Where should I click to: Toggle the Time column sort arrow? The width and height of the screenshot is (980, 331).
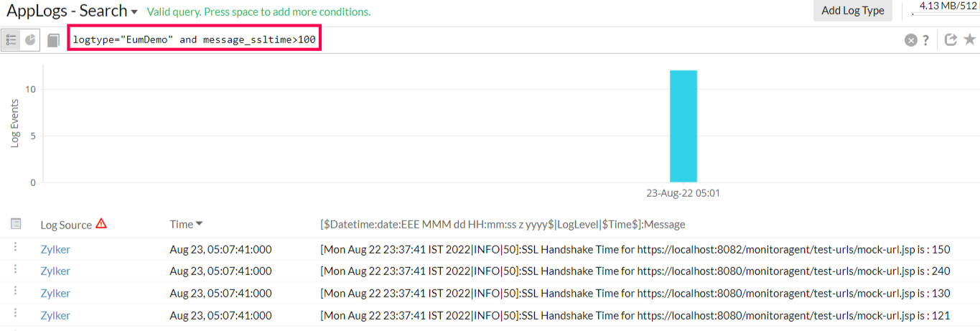[x=200, y=224]
